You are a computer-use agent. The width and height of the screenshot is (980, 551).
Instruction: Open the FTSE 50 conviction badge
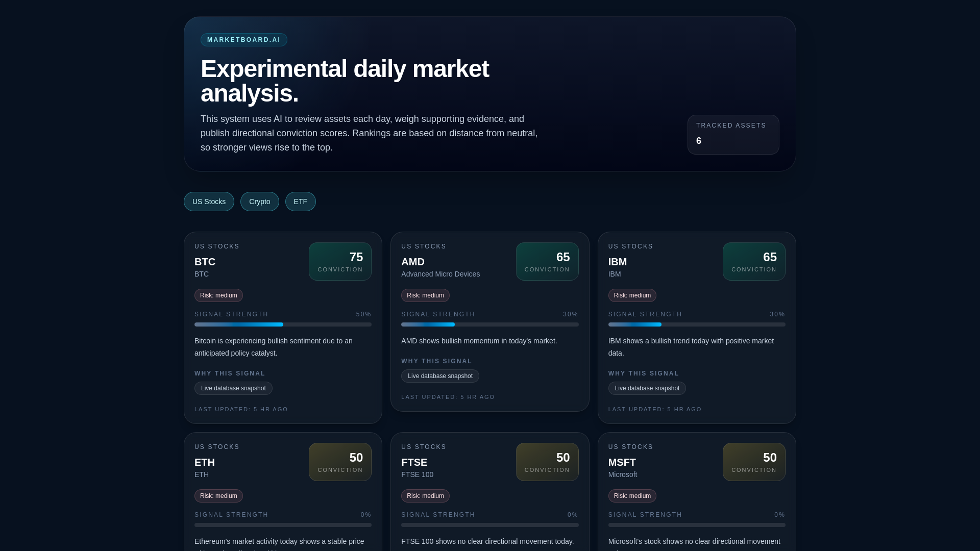pyautogui.click(x=547, y=462)
